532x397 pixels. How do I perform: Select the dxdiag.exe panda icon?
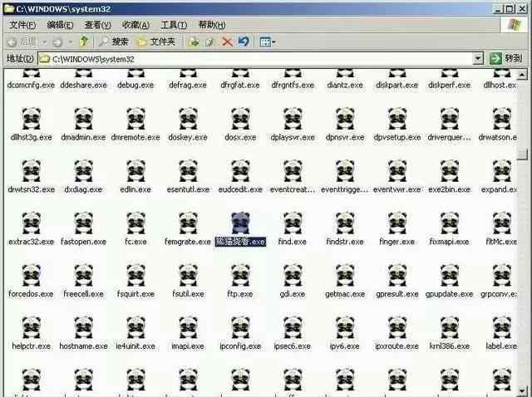click(83, 171)
